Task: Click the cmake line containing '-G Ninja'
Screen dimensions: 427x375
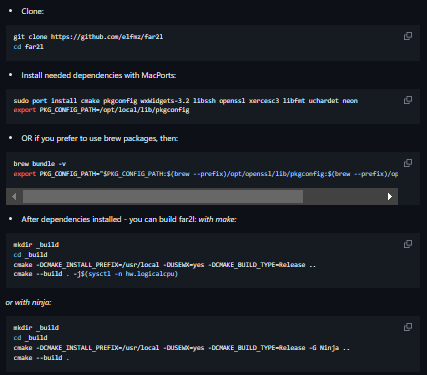Action: (182, 348)
